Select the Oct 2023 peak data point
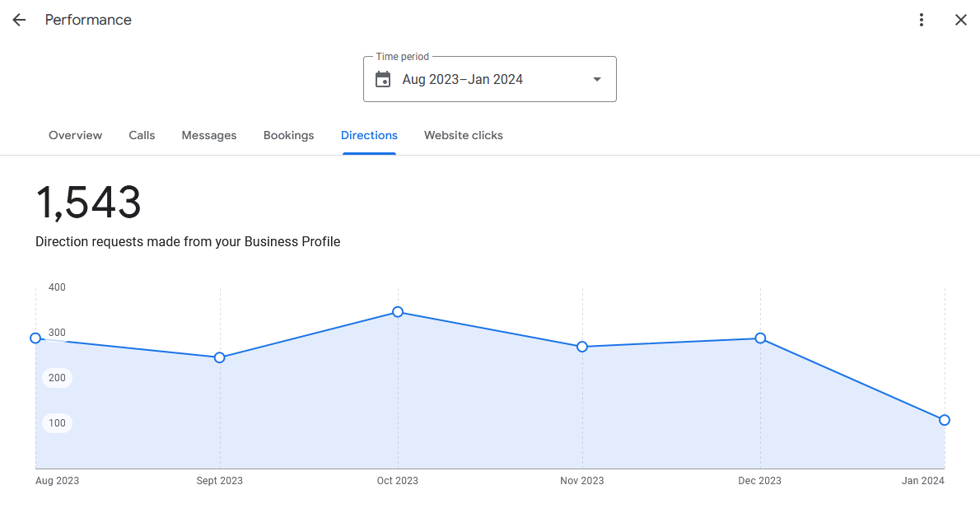The width and height of the screenshot is (980, 527). tap(398, 312)
